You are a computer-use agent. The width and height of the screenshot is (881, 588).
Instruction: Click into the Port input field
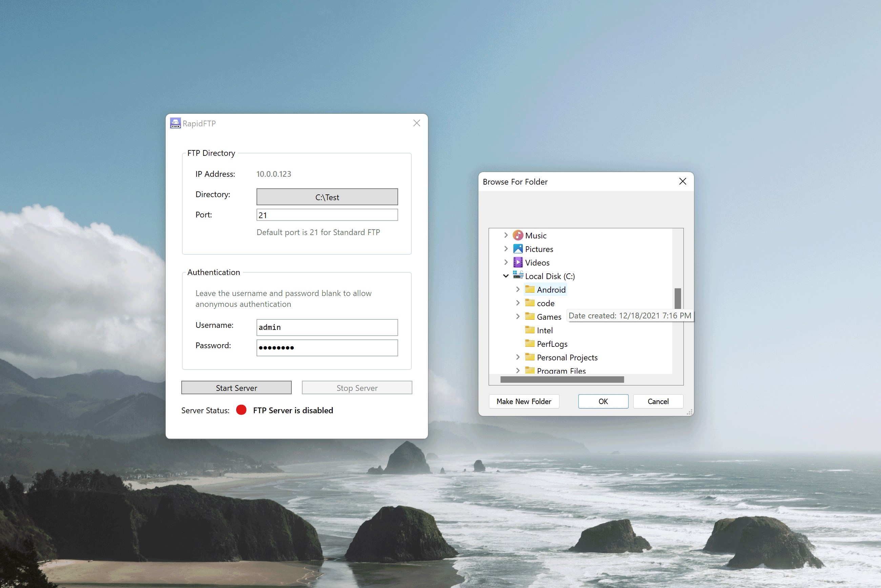[x=327, y=215]
